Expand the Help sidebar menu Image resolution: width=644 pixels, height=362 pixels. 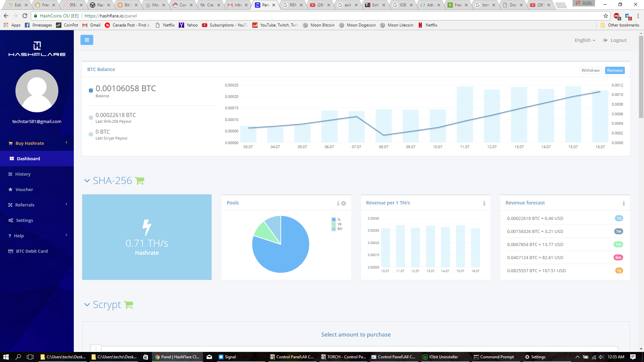click(37, 236)
